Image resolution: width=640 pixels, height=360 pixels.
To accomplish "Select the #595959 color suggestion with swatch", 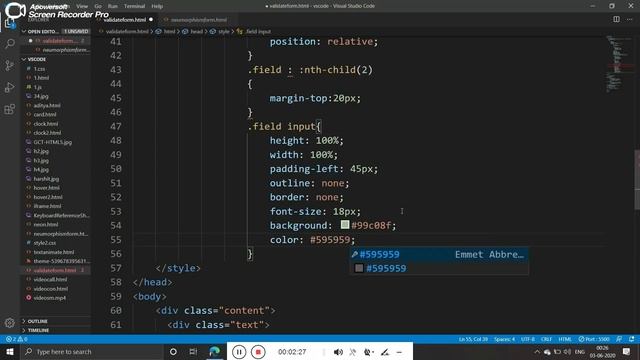I will (x=439, y=268).
